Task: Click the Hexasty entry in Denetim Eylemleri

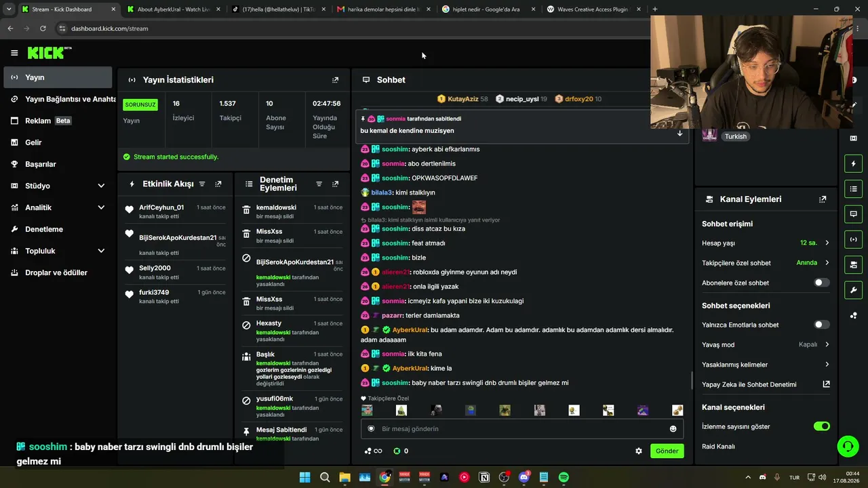Action: (x=292, y=331)
